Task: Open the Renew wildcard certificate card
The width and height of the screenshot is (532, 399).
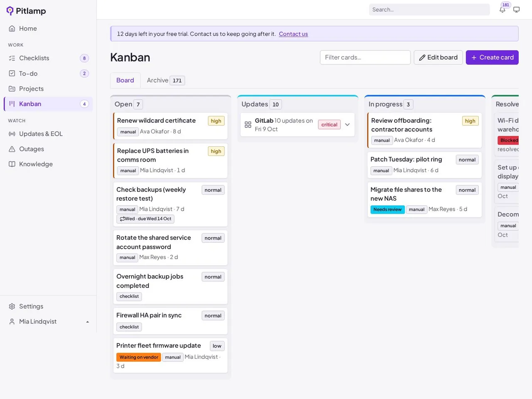Action: 170,126
